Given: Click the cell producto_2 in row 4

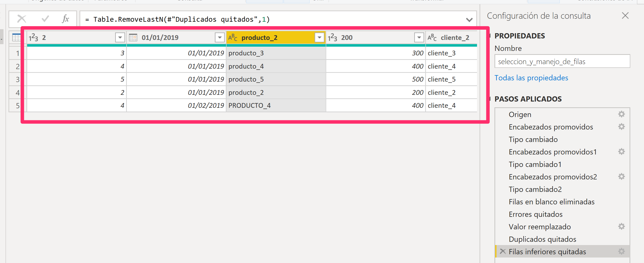Looking at the screenshot, I should [x=276, y=93].
